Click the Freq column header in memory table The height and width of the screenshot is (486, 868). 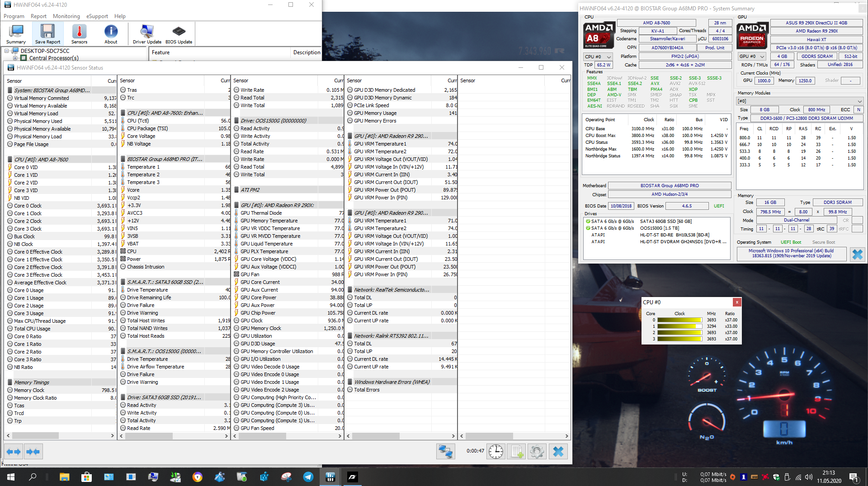744,129
